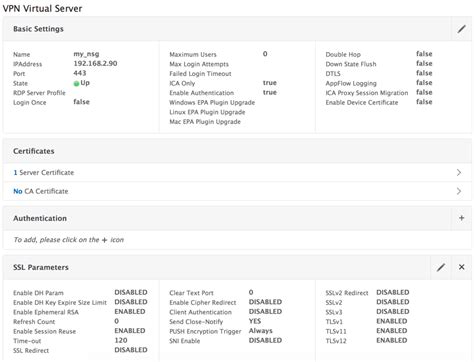The height and width of the screenshot is (362, 474).
Task: Select SSLv2 Redirect DISABLED value
Action: [x=393, y=292]
